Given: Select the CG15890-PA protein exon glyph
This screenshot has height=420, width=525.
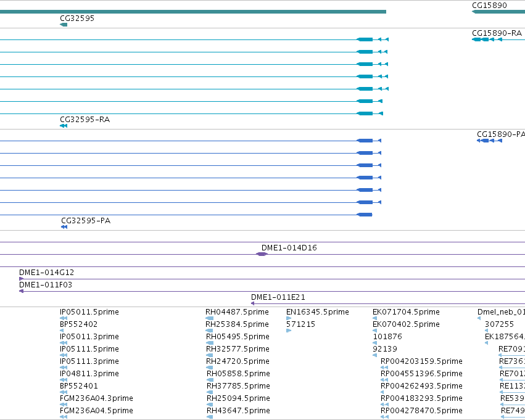Looking at the screenshot, I should click(489, 141).
